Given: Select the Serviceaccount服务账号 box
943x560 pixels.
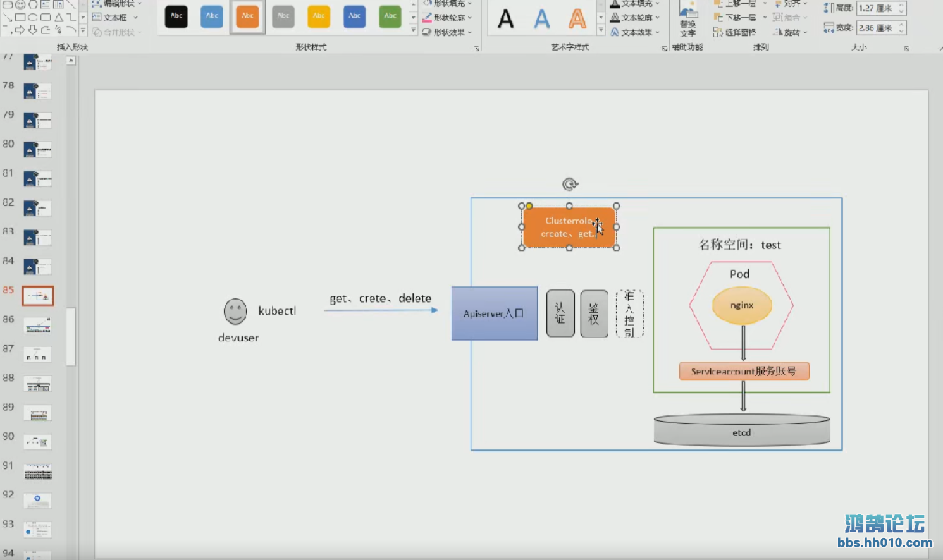Looking at the screenshot, I should point(744,371).
